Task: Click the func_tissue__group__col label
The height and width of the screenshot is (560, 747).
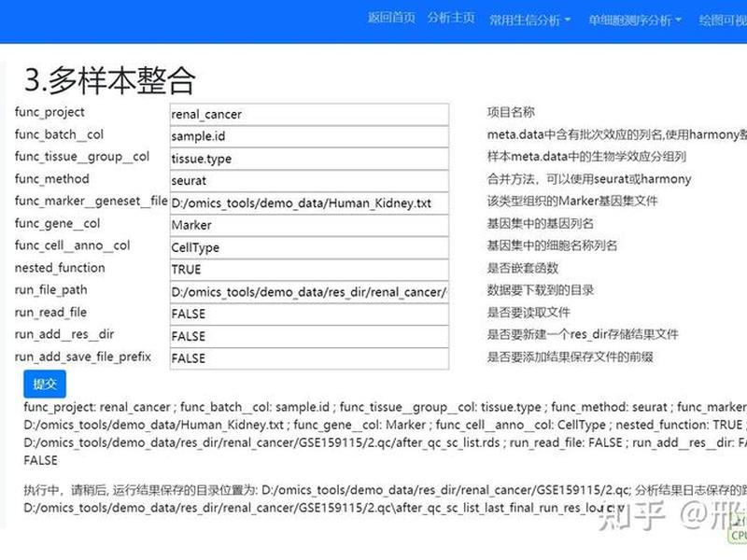Action: click(x=82, y=157)
